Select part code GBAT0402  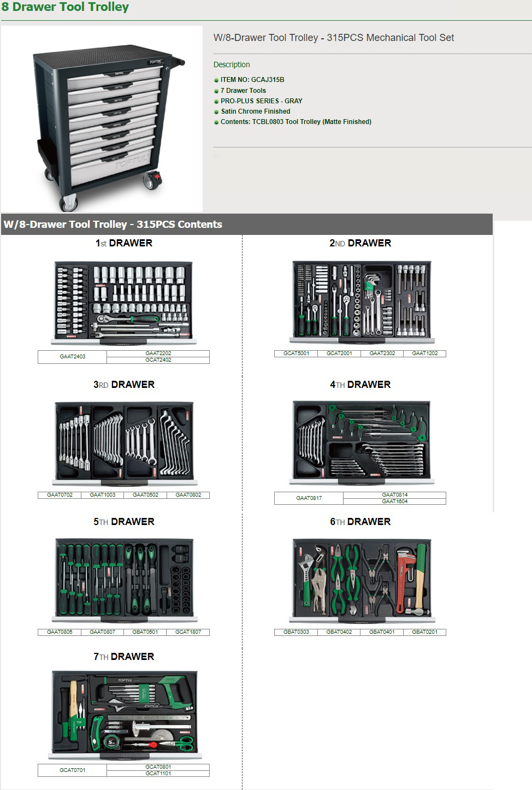(339, 632)
